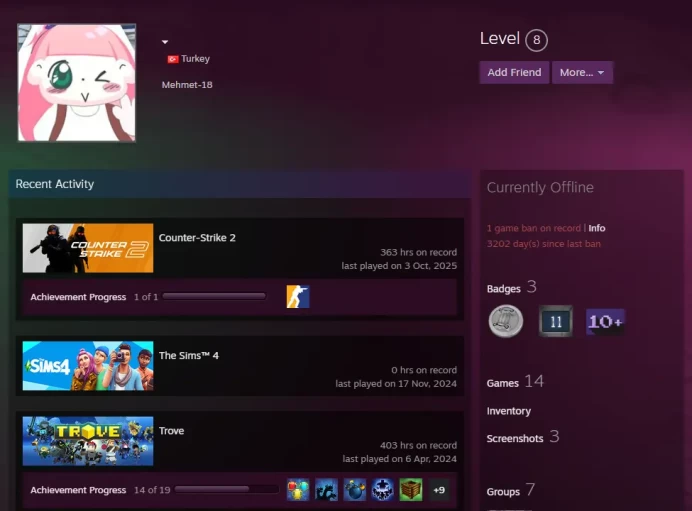View the Trove bomb achievement icon
This screenshot has height=511, width=692.
(354, 490)
